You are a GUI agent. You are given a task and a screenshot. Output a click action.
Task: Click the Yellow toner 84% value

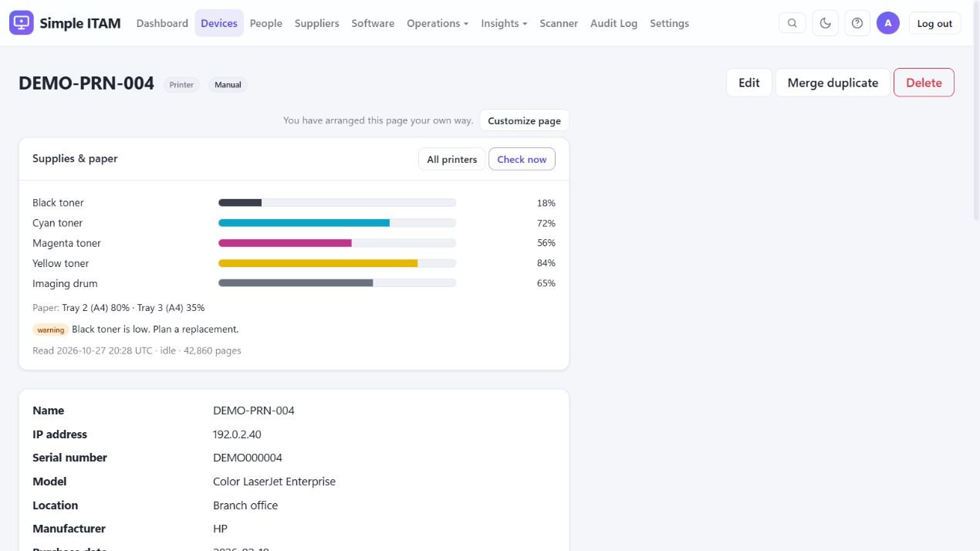pyautogui.click(x=546, y=263)
